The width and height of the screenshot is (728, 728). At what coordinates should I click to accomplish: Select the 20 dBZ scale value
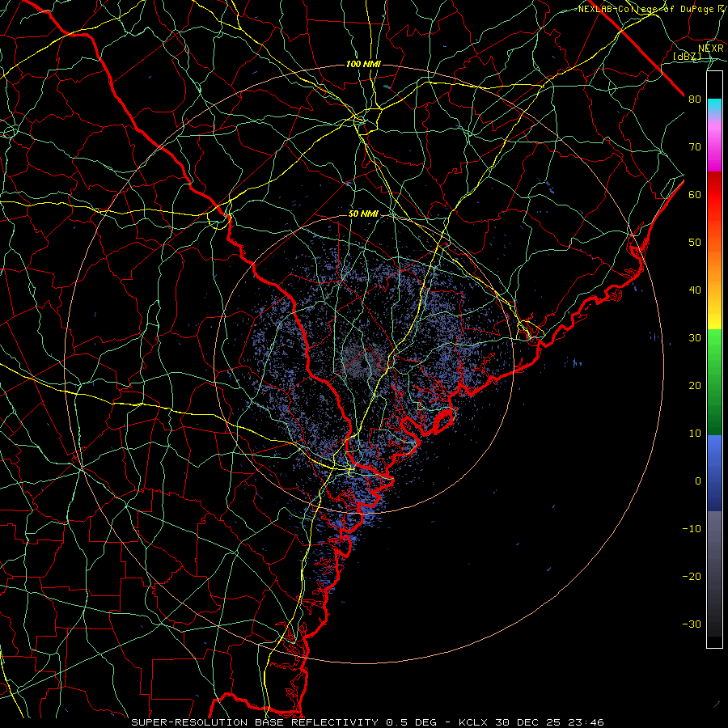click(695, 385)
